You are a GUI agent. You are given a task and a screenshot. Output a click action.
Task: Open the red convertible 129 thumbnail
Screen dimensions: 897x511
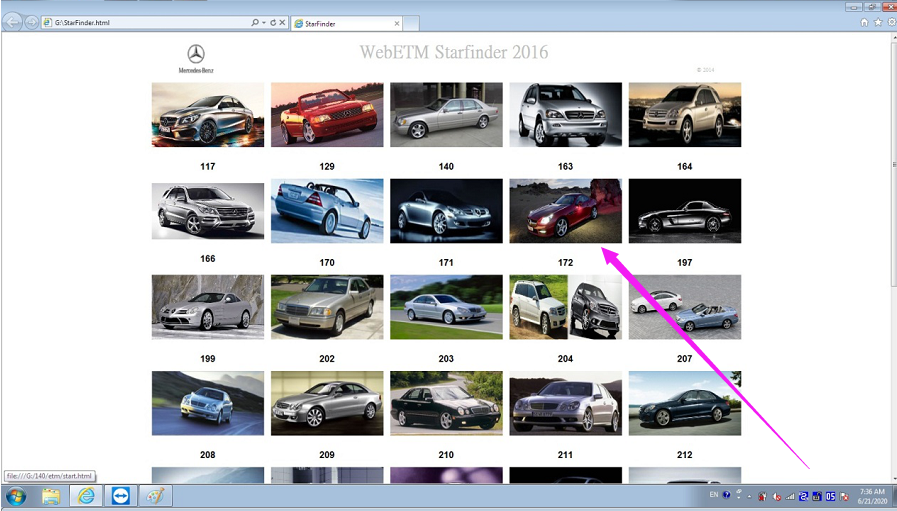coord(327,114)
